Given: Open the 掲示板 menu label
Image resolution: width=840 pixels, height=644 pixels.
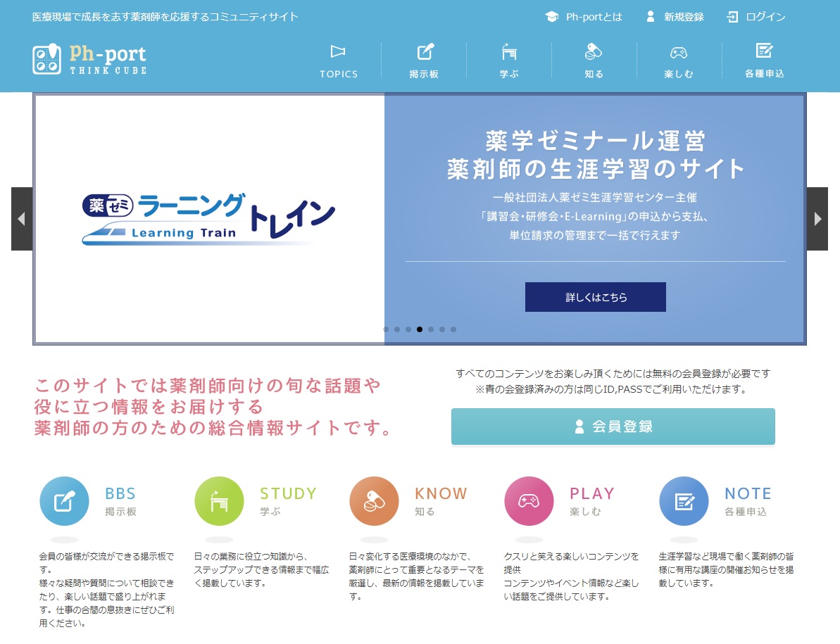Looking at the screenshot, I should pyautogui.click(x=424, y=74).
